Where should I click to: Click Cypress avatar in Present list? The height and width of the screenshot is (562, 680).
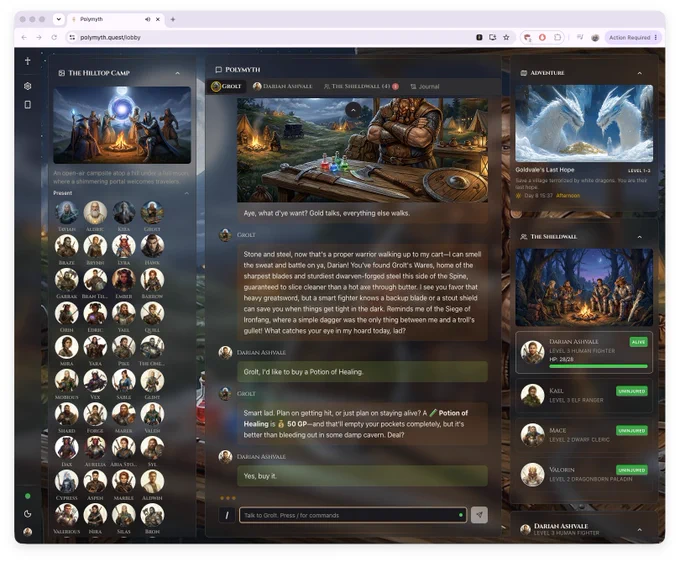tap(66, 481)
